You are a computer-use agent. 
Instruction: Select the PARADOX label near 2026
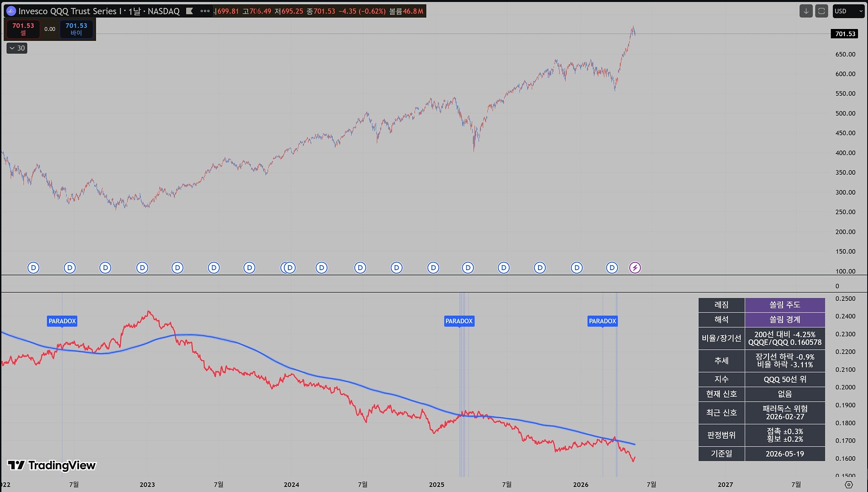pyautogui.click(x=602, y=321)
